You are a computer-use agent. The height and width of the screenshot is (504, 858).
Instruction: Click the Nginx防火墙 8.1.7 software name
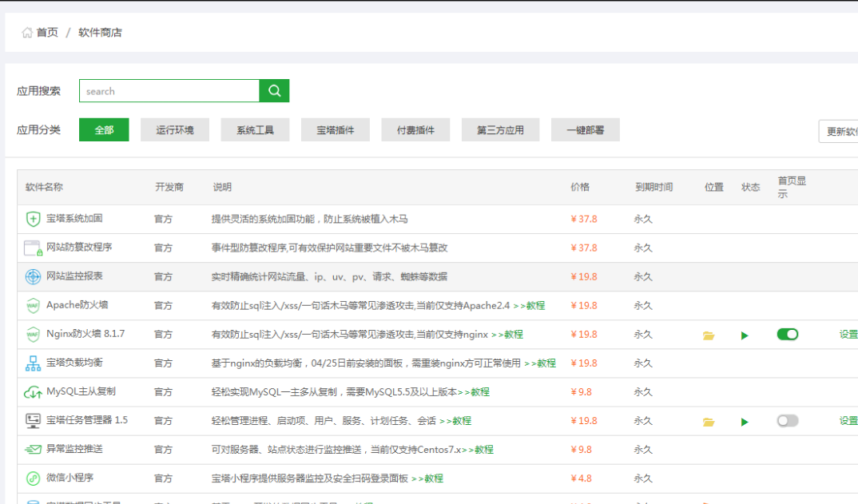[85, 334]
